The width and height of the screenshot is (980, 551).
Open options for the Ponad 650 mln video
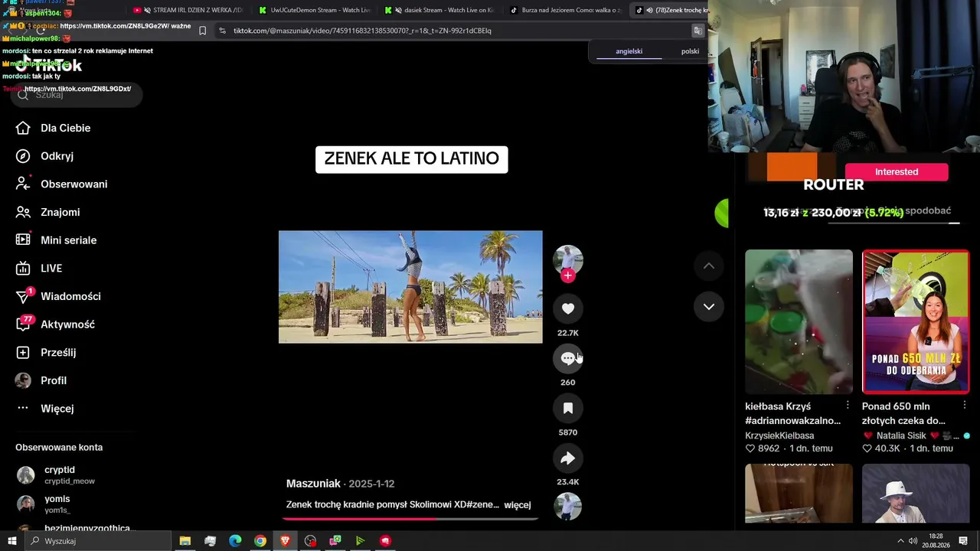[965, 405]
